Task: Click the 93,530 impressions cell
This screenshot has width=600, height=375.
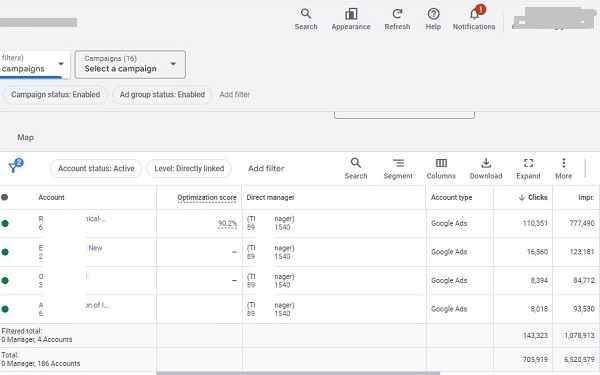Action: [584, 309]
